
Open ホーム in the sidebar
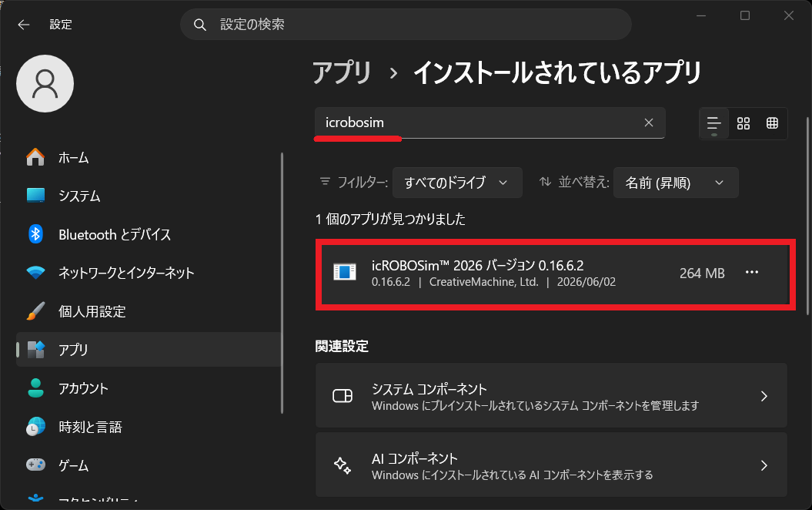click(149, 157)
